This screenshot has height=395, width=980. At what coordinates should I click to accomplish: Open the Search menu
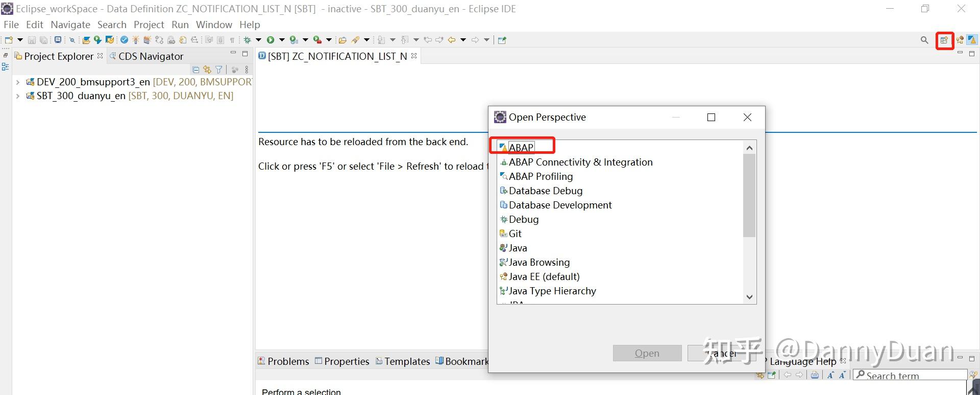click(112, 25)
